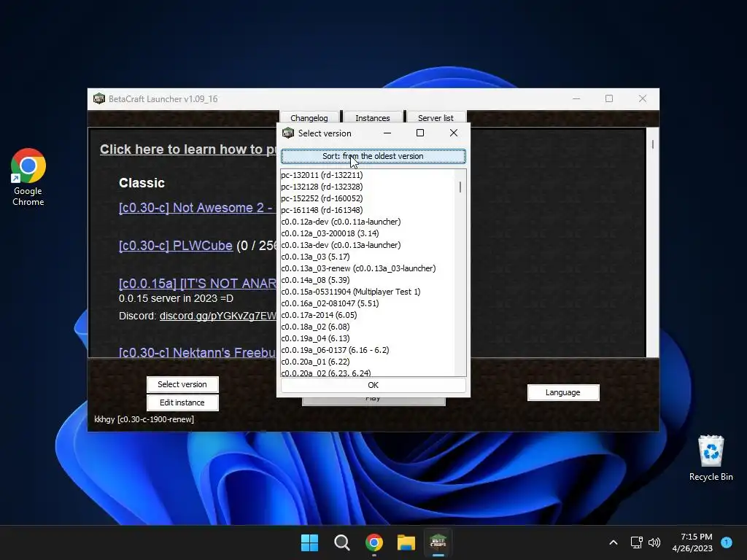
Task: Open the Not Awesome 2 server link
Action: (197, 208)
